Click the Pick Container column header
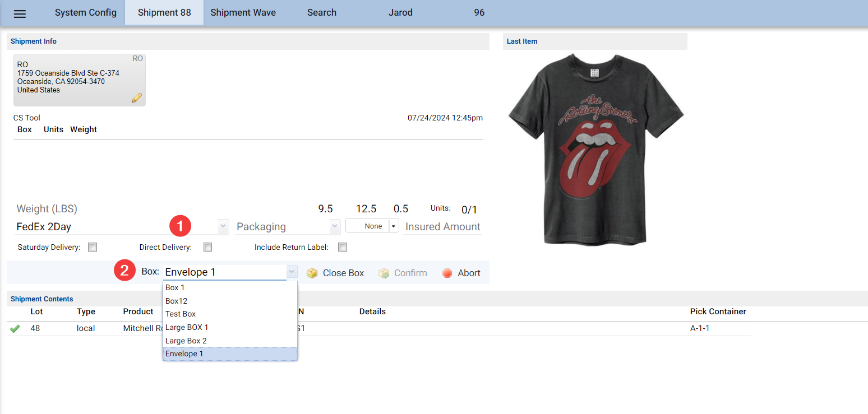 pyautogui.click(x=718, y=311)
